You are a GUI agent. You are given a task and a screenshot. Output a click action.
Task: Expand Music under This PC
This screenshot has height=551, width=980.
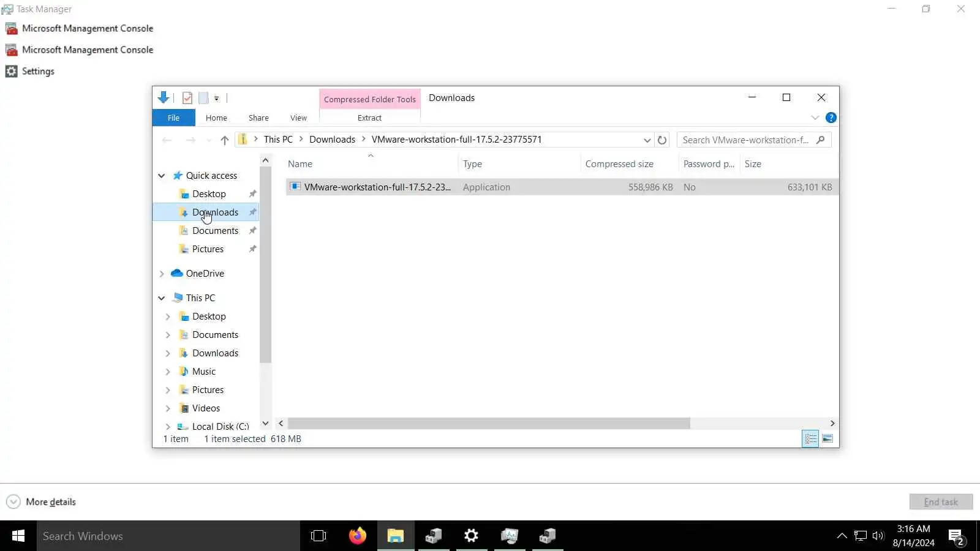(x=168, y=372)
